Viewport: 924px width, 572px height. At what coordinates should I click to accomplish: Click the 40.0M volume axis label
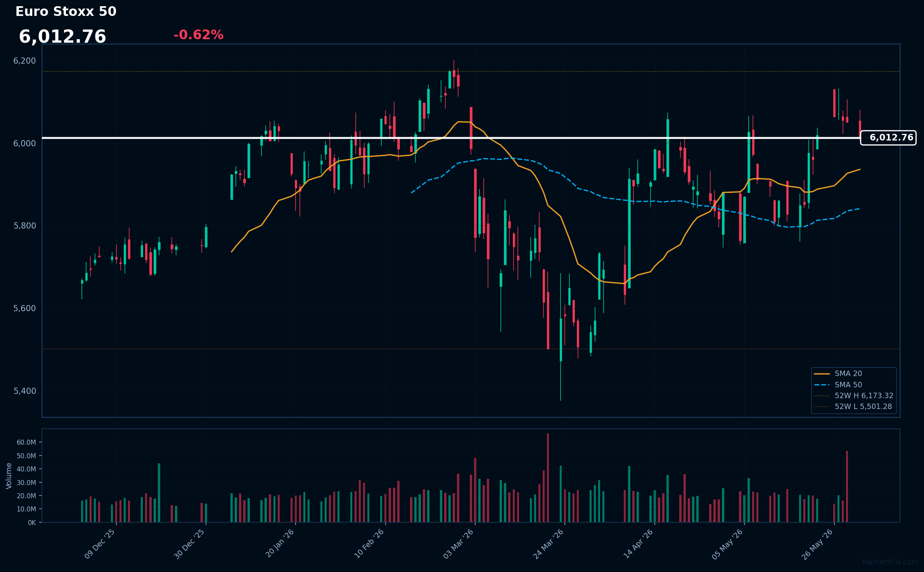pyautogui.click(x=26, y=469)
